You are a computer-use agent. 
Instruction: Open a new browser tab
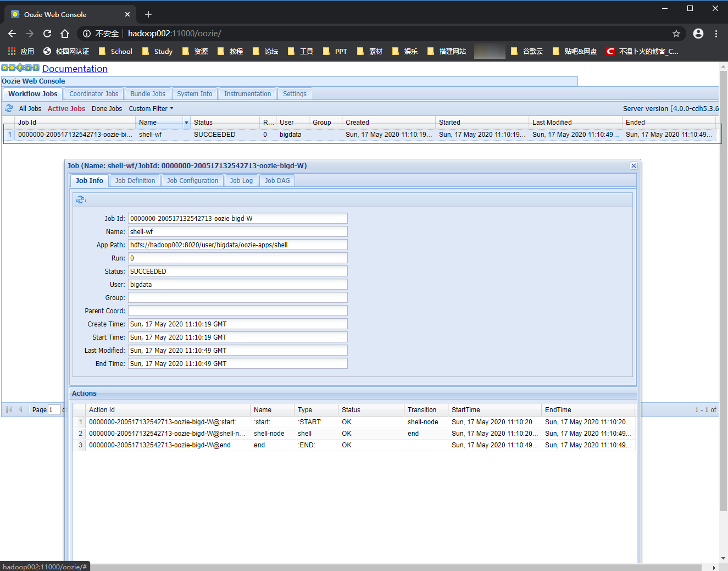click(x=148, y=14)
